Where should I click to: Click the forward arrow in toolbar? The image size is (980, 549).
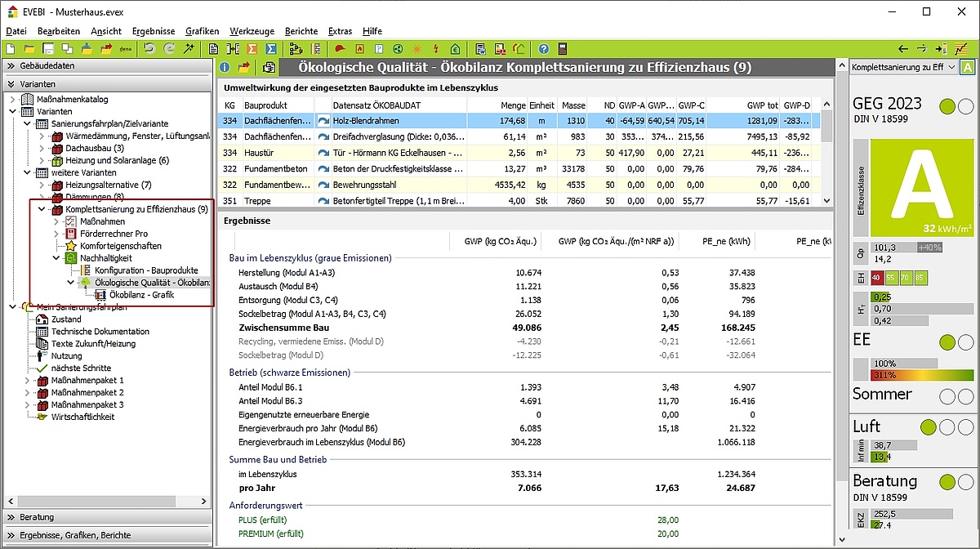[922, 49]
